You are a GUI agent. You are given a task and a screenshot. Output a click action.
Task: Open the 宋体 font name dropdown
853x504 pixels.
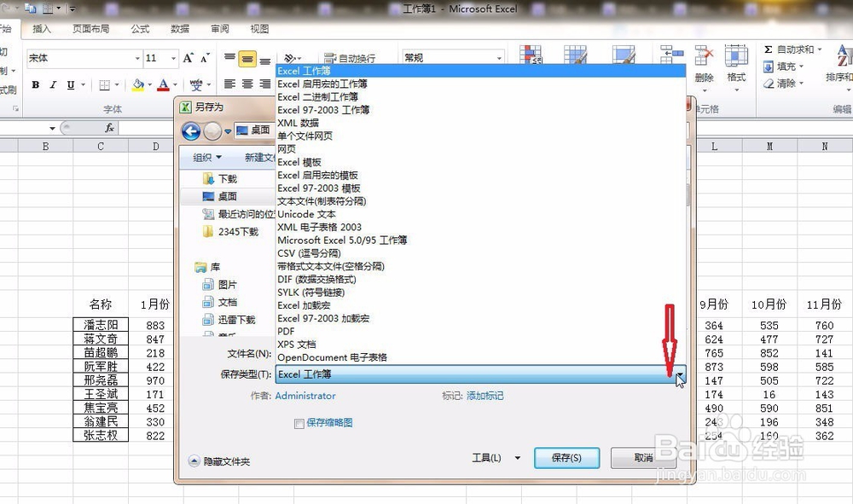pyautogui.click(x=138, y=59)
